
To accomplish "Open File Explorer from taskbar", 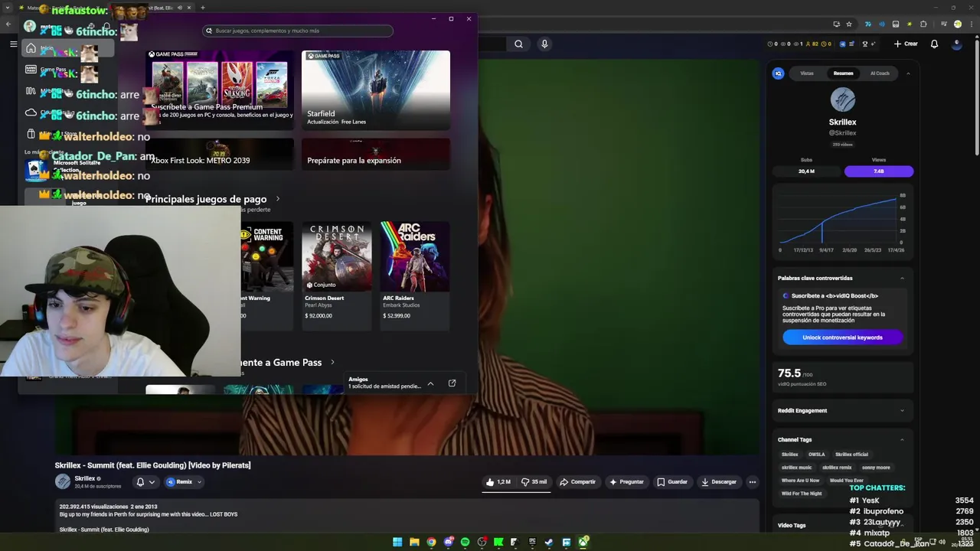I will click(x=414, y=542).
